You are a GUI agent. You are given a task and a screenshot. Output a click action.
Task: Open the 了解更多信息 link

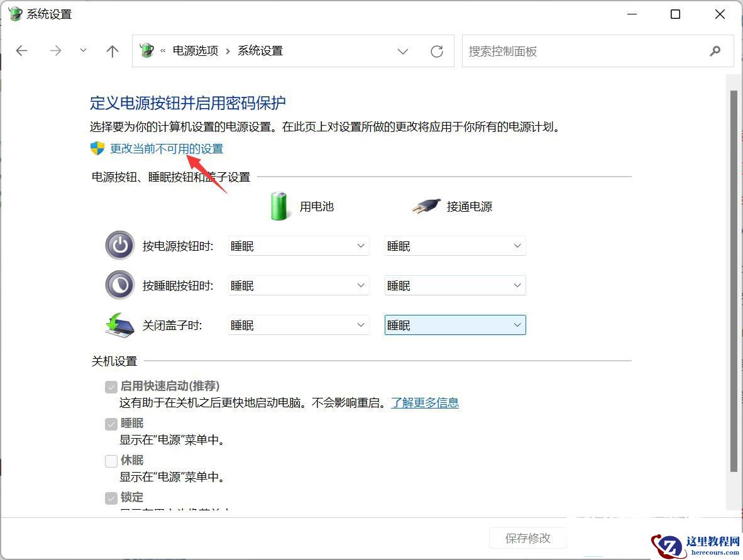tap(425, 402)
